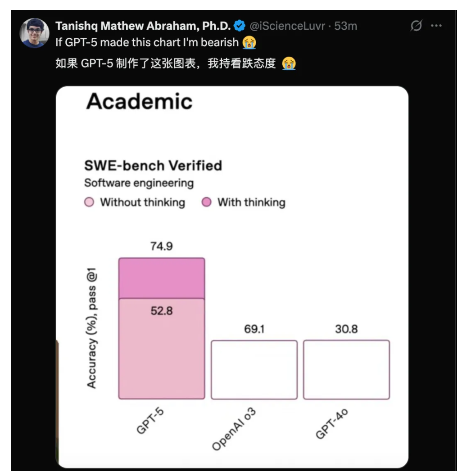Open the tweet's more options menu
This screenshot has height=476, width=462.
click(x=436, y=26)
